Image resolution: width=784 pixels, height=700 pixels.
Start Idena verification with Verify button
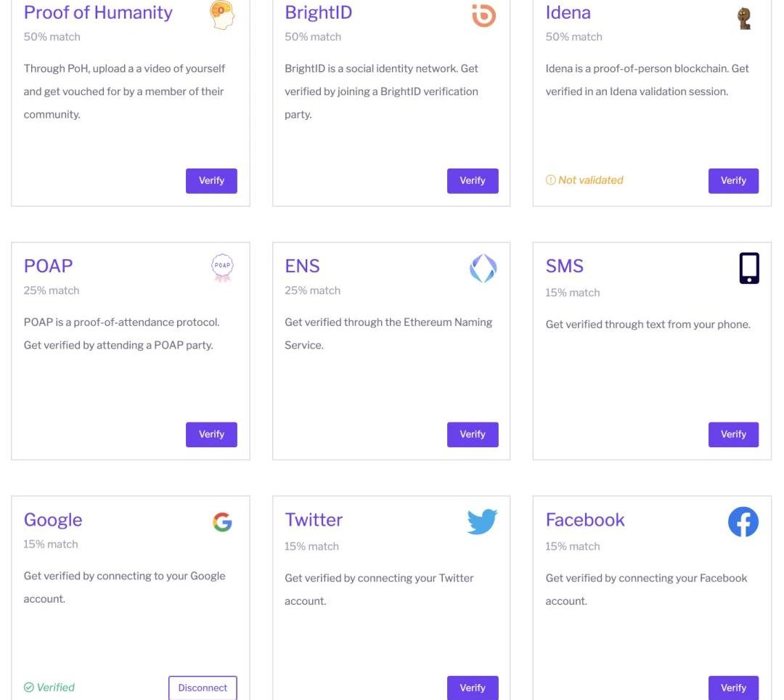733,181
